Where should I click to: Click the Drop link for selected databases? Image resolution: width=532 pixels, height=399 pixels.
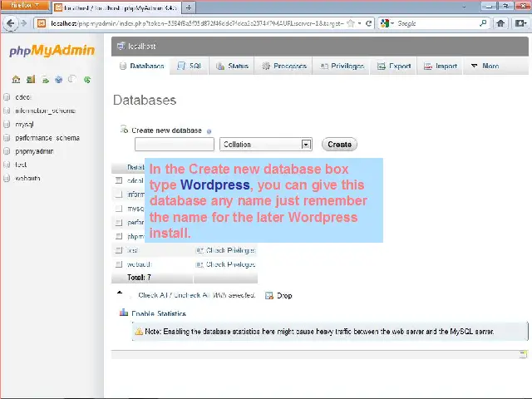click(x=284, y=296)
